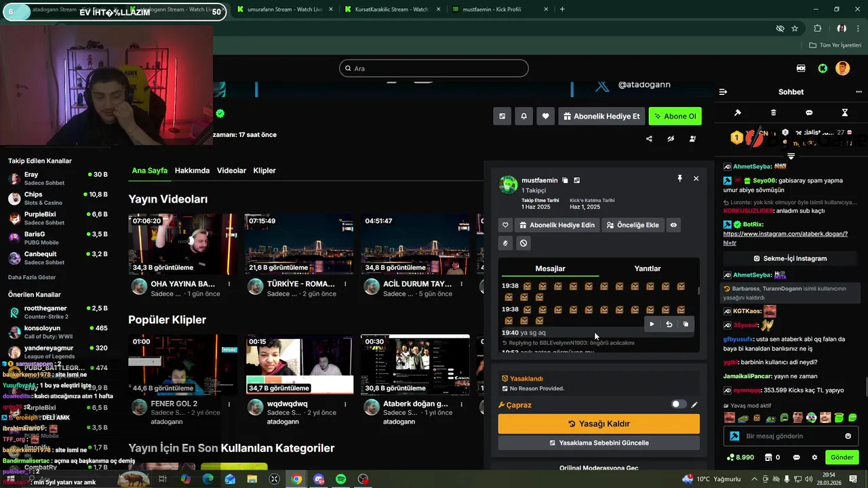The width and height of the screenshot is (868, 488).
Task: Toggle the crossed-eye hide icon under Abone Ol
Action: 671,139
